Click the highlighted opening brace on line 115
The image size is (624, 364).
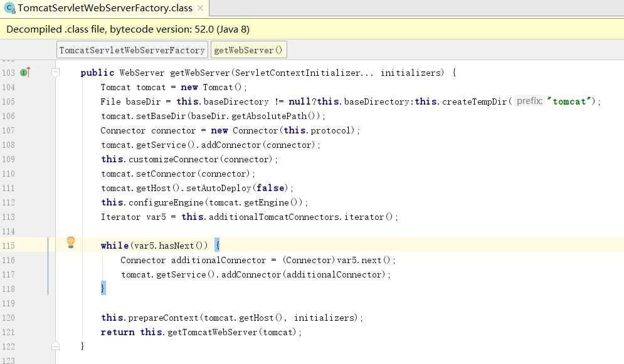click(217, 245)
